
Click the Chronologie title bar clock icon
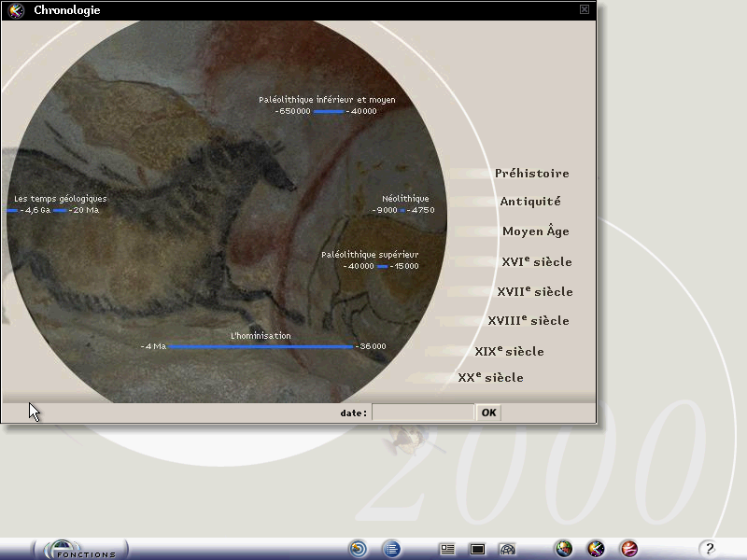16,10
